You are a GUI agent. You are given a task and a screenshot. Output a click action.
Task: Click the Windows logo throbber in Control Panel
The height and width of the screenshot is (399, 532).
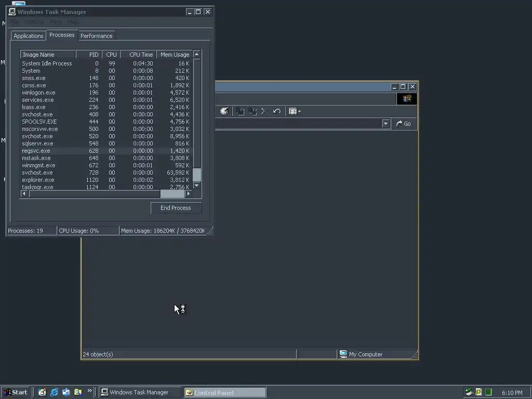(x=407, y=99)
